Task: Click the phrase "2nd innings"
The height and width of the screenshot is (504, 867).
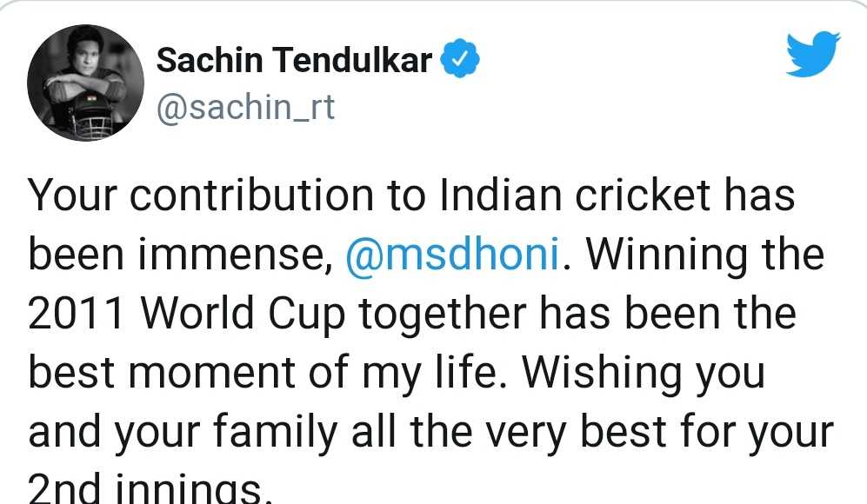Action: [x=150, y=488]
